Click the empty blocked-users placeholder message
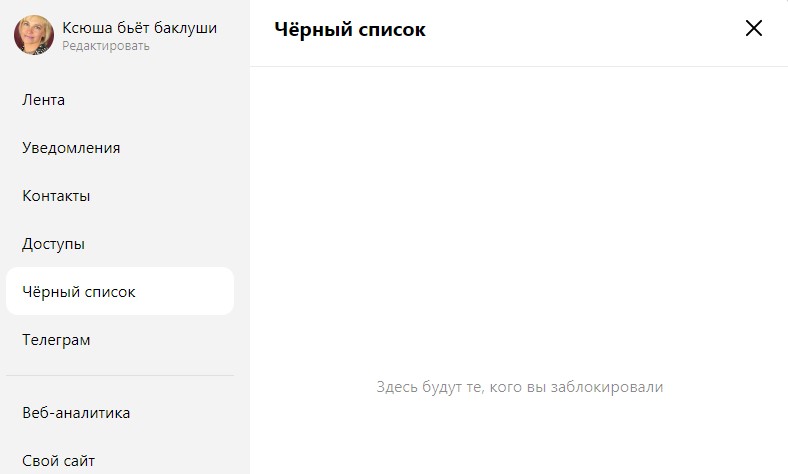This screenshot has width=788, height=474. [x=519, y=387]
